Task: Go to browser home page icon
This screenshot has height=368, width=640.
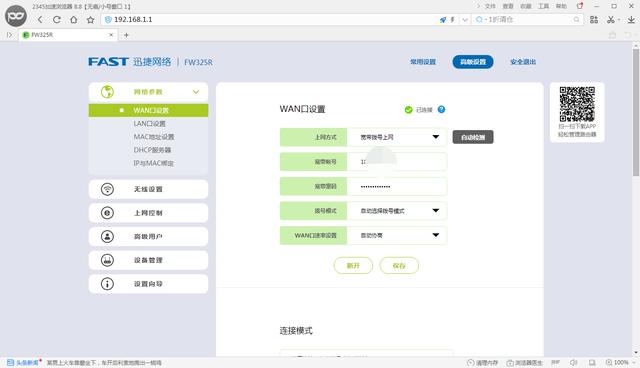Action: pyautogui.click(x=73, y=20)
